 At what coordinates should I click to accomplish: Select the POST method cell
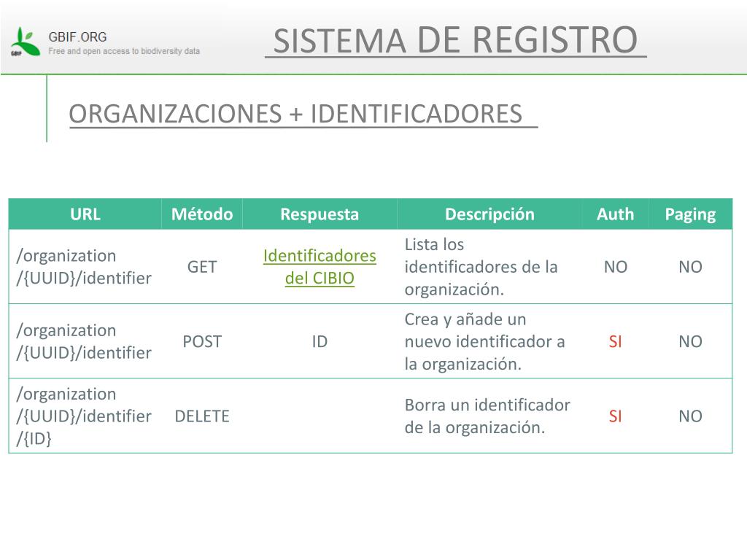202,341
